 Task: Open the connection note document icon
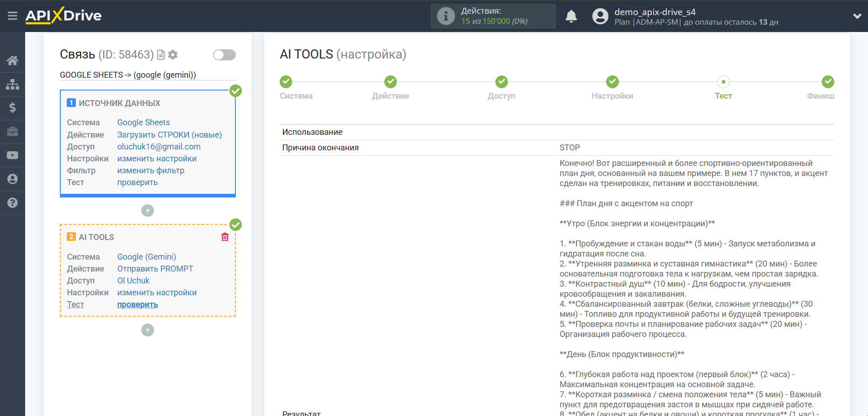click(x=161, y=55)
